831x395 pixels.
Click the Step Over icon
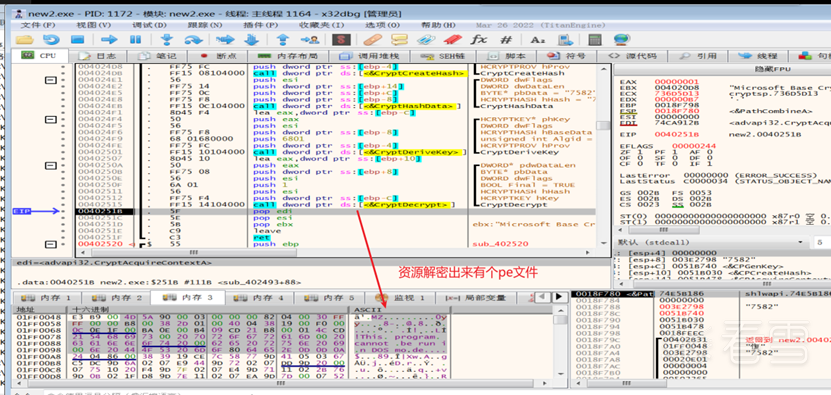coord(194,39)
